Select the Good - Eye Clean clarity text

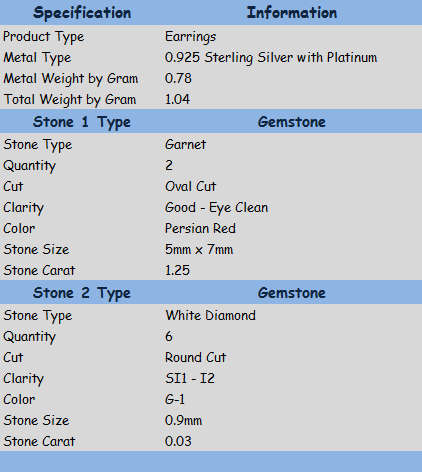coord(216,208)
